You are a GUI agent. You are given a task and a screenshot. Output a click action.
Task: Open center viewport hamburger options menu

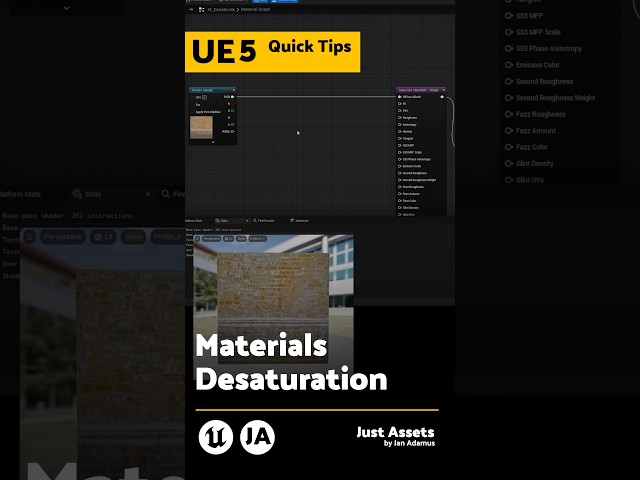tap(198, 239)
